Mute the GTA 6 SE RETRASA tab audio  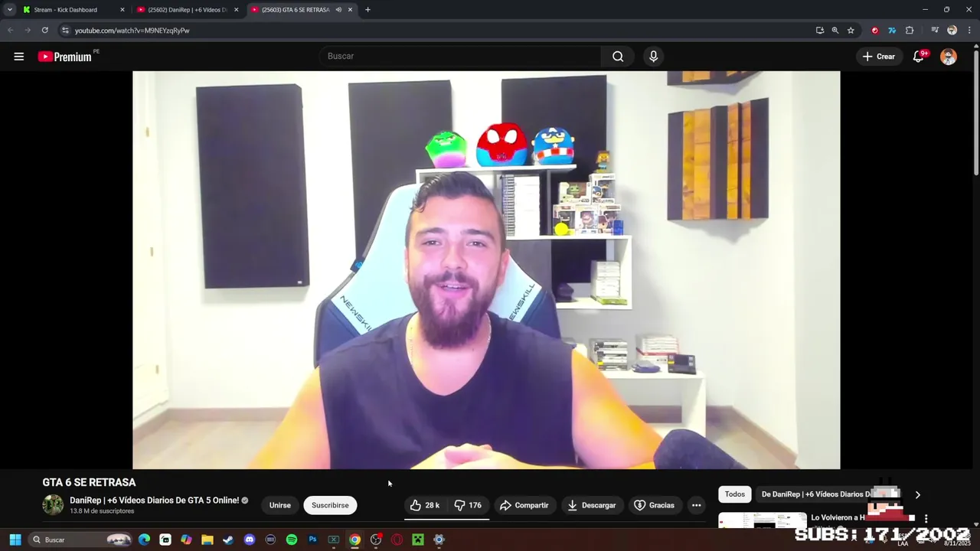pos(338,10)
